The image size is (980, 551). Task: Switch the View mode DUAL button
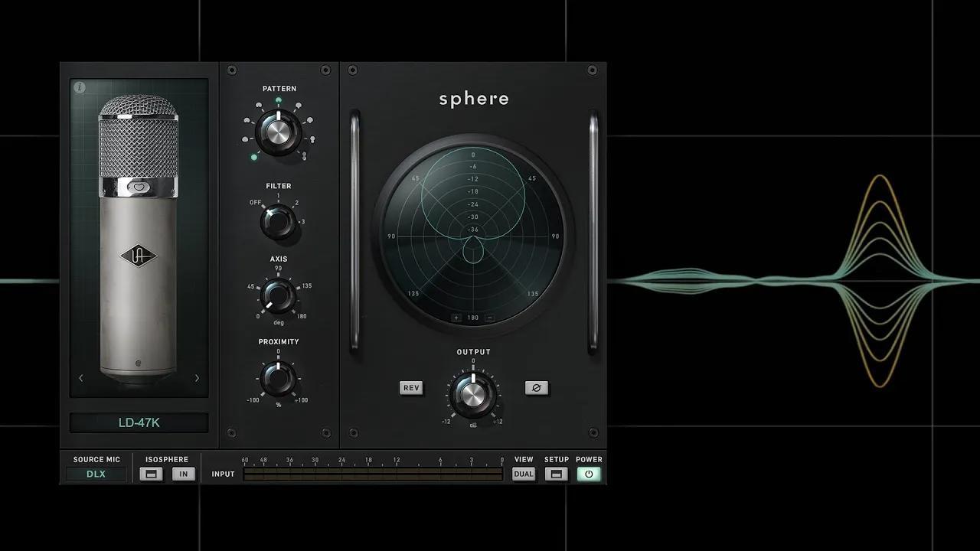(524, 474)
